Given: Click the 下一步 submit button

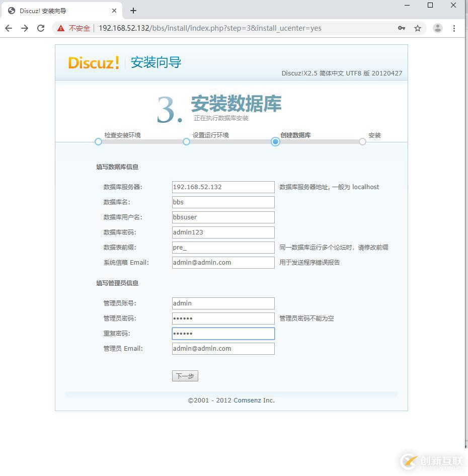Looking at the screenshot, I should tap(185, 375).
